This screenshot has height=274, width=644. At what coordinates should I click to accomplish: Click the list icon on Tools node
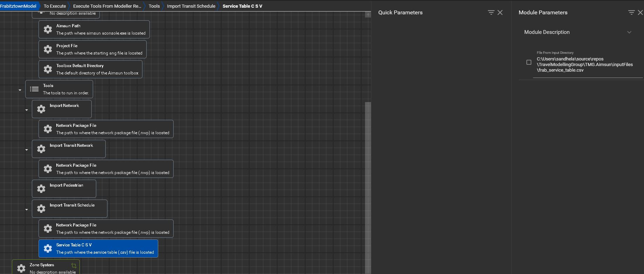pos(34,89)
